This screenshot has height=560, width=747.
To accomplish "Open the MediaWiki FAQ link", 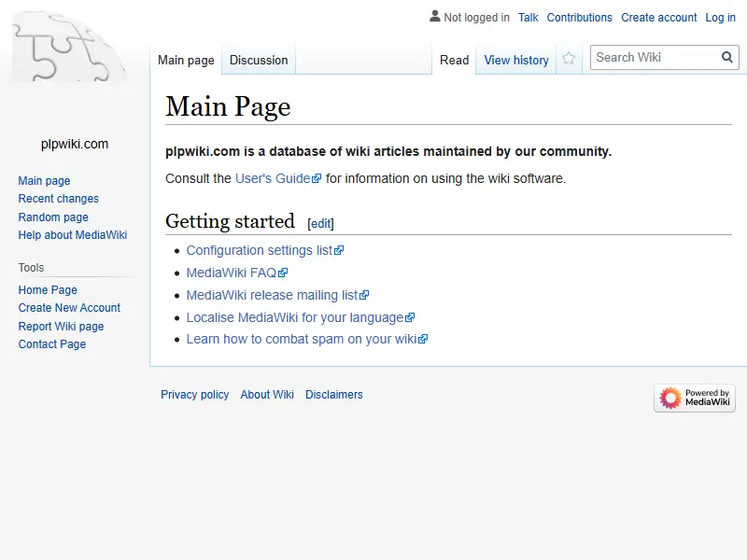I will (x=237, y=273).
